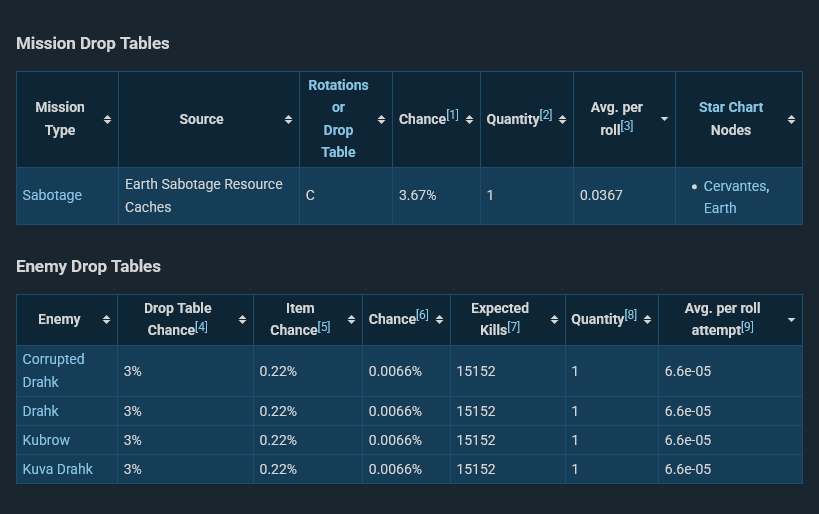819x514 pixels.
Task: Open footnote [3] beside roll
Action: coord(627,126)
